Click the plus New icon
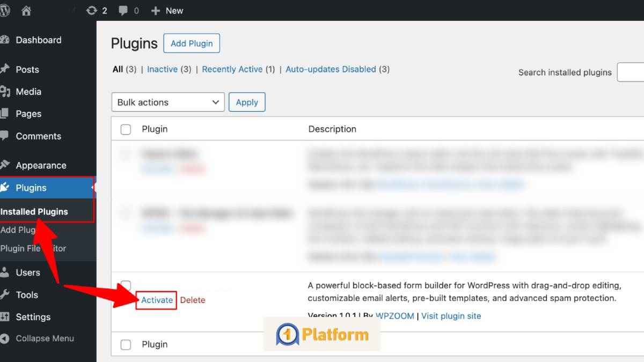 156,11
